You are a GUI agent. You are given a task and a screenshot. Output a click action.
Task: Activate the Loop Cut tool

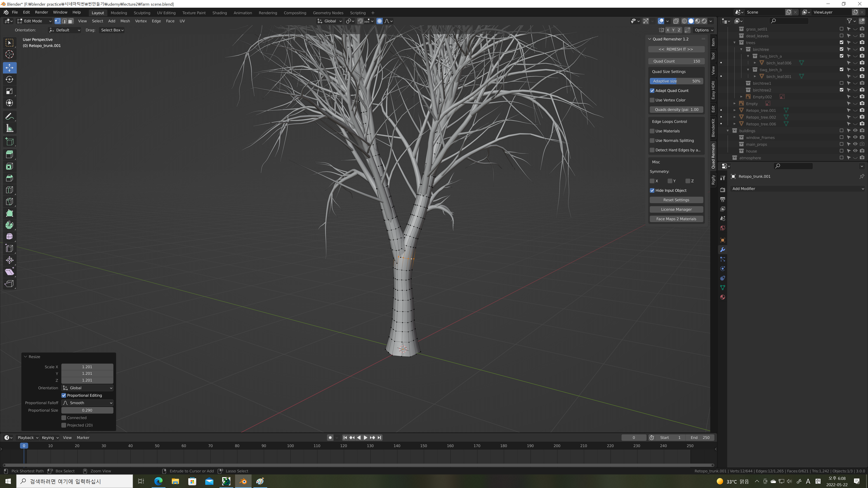click(9, 190)
